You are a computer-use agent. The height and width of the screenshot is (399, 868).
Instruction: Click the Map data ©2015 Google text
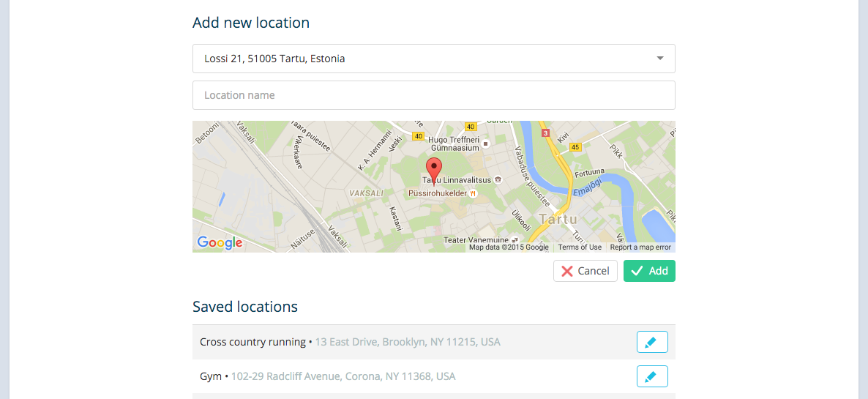pyautogui.click(x=509, y=247)
